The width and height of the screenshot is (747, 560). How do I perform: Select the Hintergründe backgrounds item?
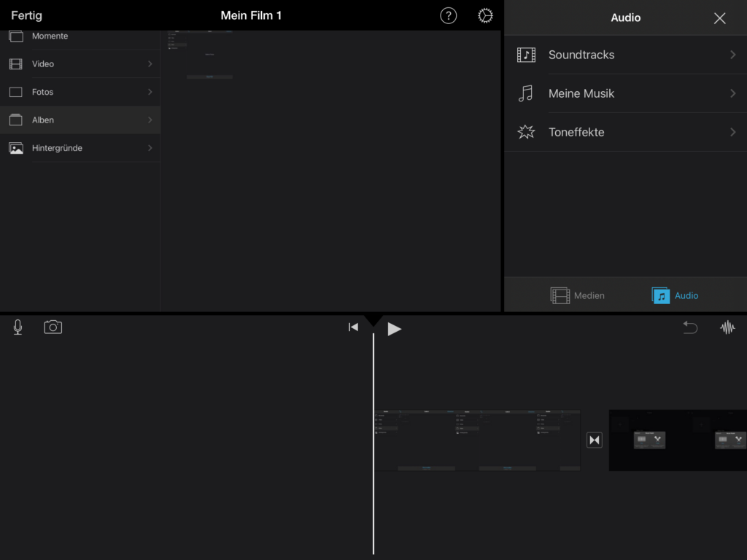coord(80,148)
